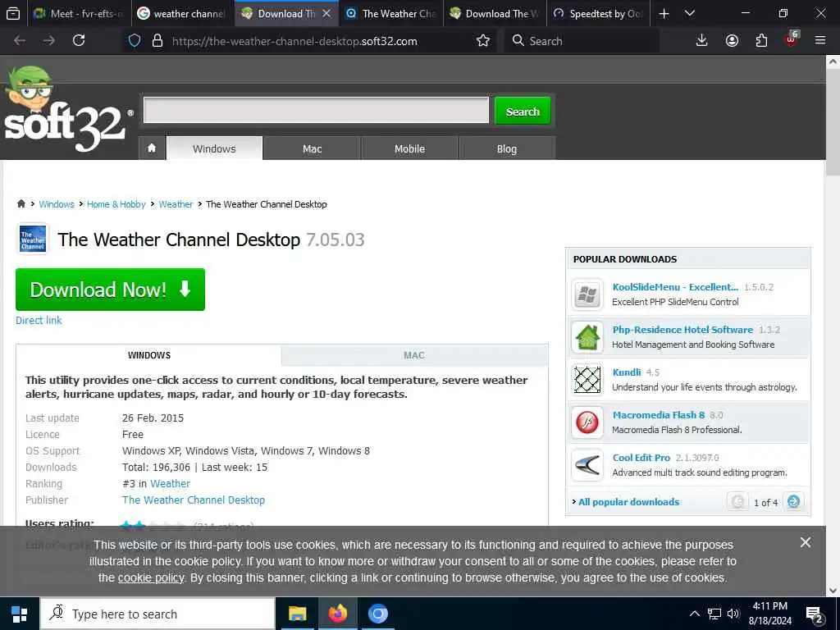
Task: Switch to the second Download The W tab
Action: [x=495, y=14]
